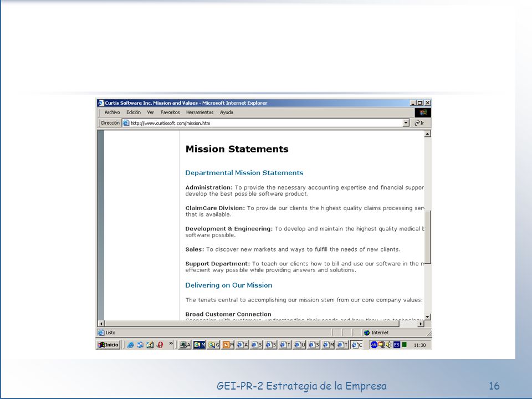The image size is (532, 399).
Task: Open the Ayuda menu
Action: click(x=226, y=112)
